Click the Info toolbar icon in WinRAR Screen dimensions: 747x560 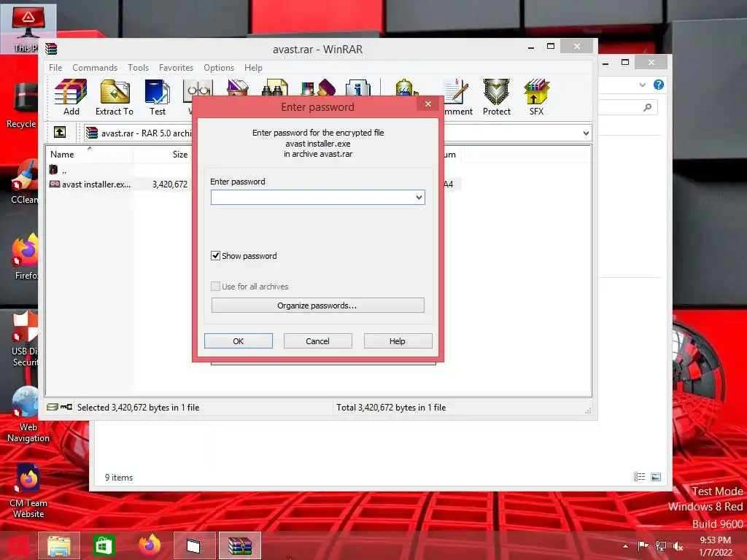coord(357,88)
